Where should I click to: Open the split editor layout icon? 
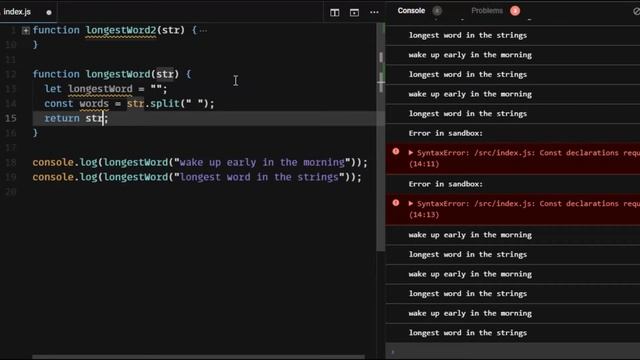pos(335,12)
